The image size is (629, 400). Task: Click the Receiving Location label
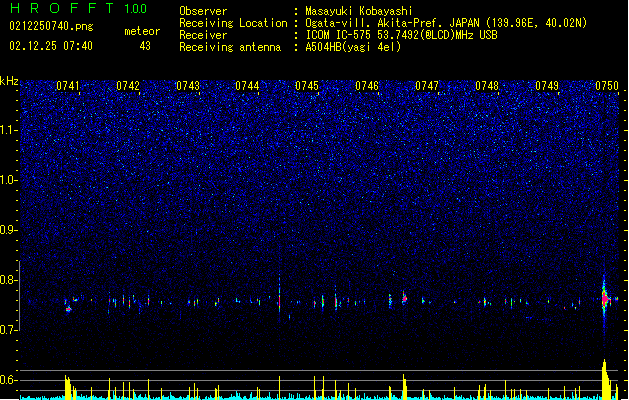[x=233, y=23]
